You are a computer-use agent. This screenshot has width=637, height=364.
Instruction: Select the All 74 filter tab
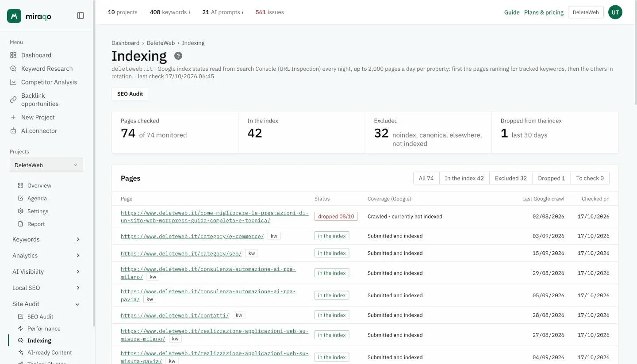pos(426,178)
